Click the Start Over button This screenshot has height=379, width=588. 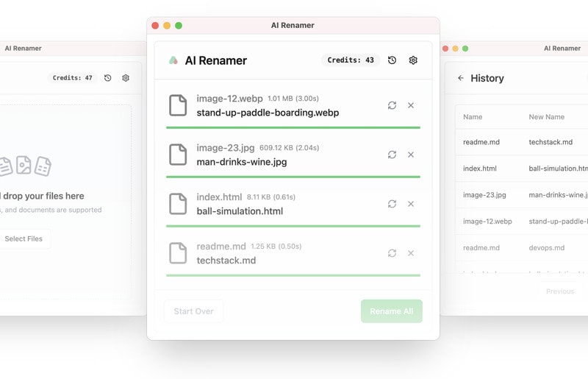click(x=193, y=311)
